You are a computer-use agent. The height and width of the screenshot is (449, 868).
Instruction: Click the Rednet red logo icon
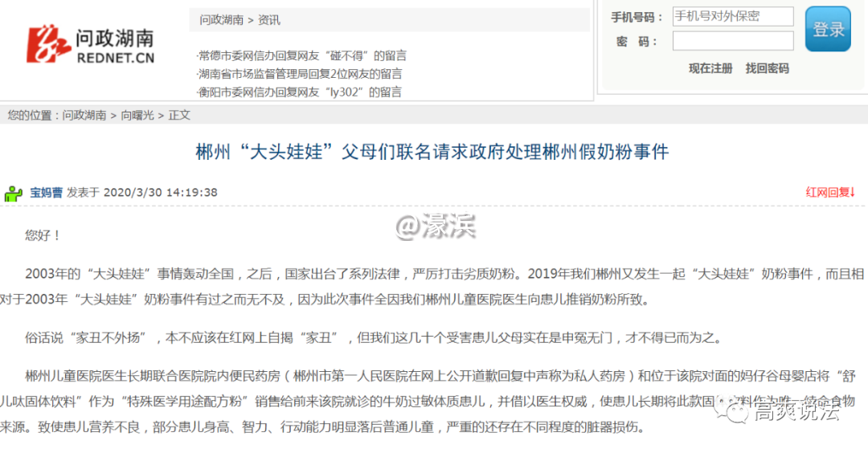pos(44,44)
